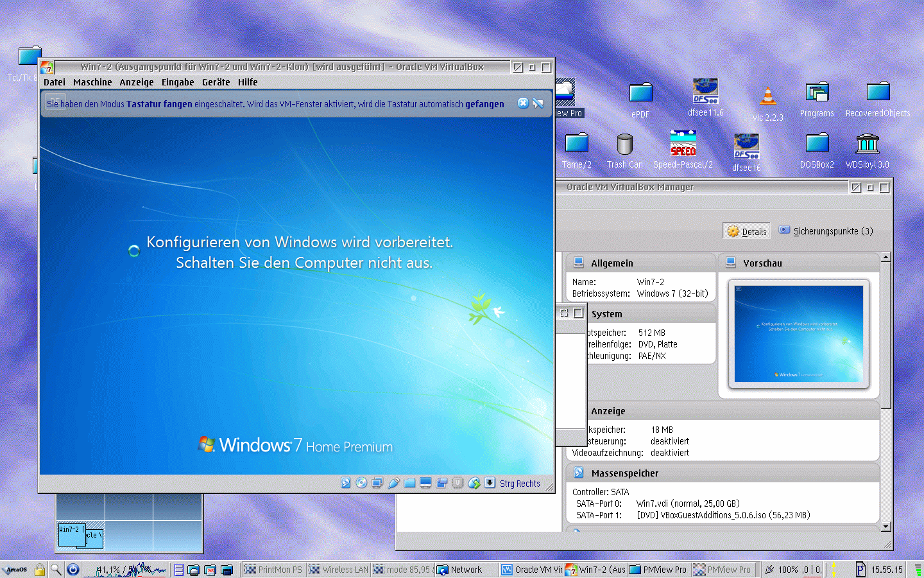Open the Eingabe menu
924x578 pixels.
coord(178,82)
